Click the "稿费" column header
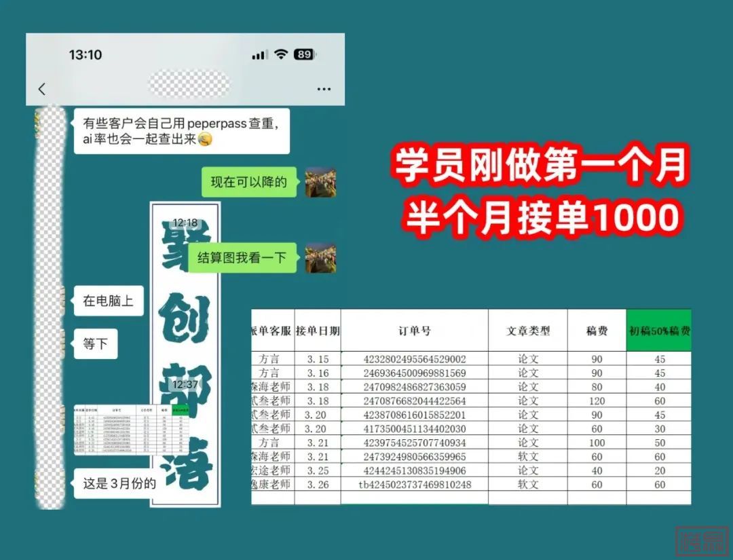This screenshot has width=733, height=560. 597,331
